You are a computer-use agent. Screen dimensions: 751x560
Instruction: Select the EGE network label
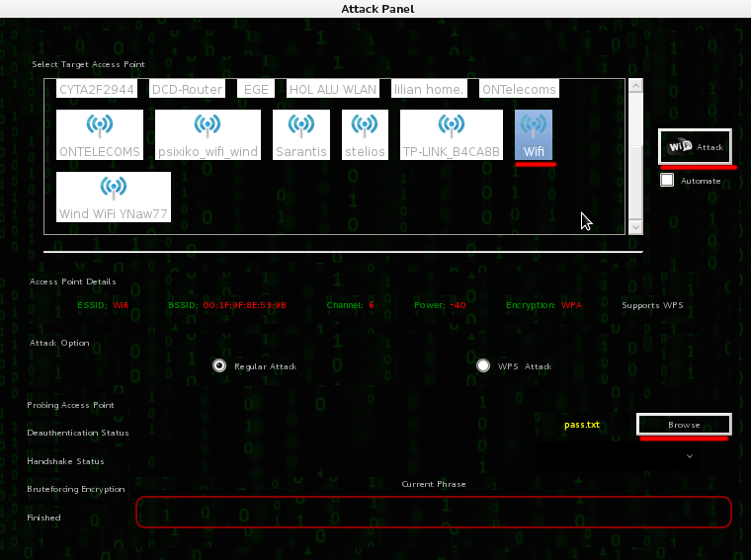pos(256,89)
